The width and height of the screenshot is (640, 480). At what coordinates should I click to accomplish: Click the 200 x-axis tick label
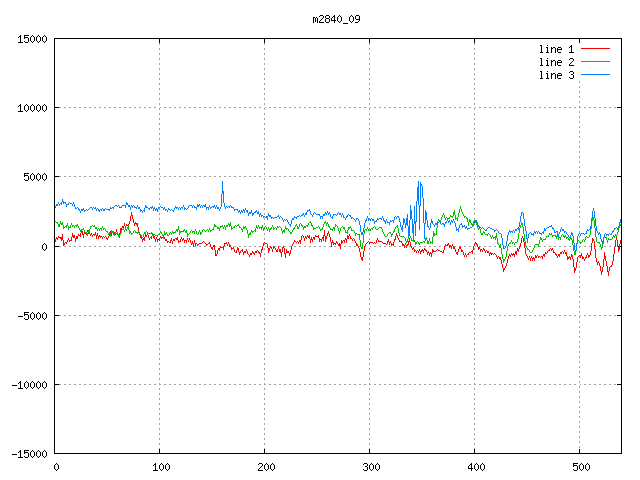[x=265, y=466]
